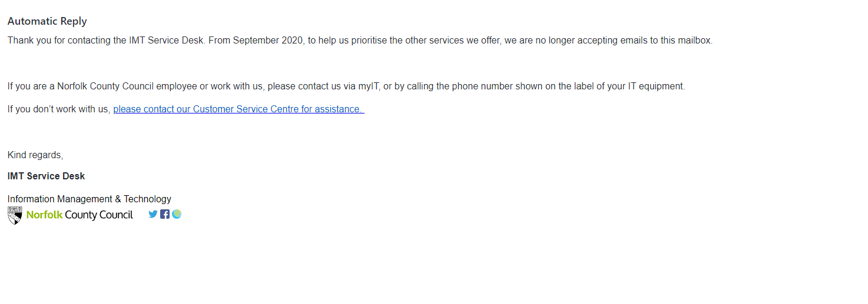Click the word 'Norfolk' in green logo
868x304 pixels.
(44, 215)
